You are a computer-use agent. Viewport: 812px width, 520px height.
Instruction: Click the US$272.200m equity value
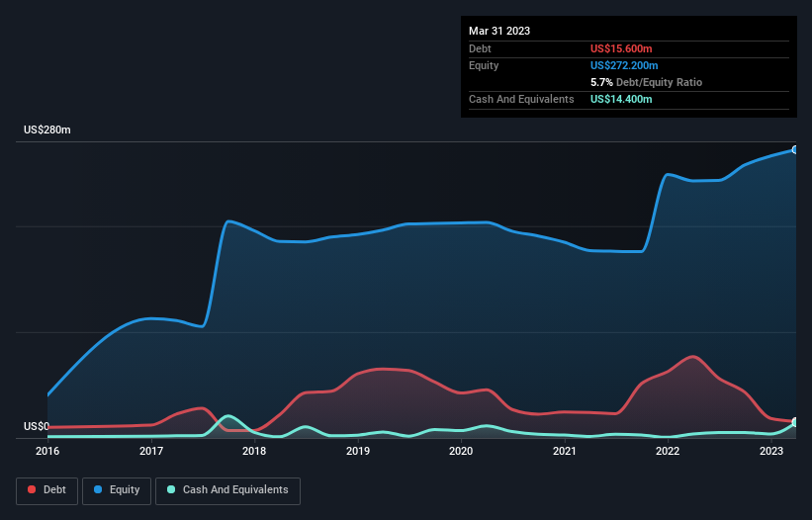coord(624,65)
